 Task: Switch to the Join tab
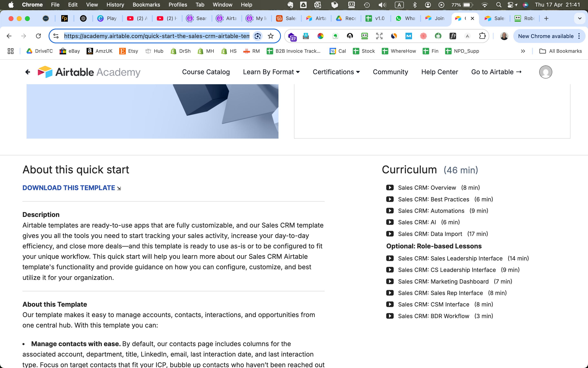(435, 18)
